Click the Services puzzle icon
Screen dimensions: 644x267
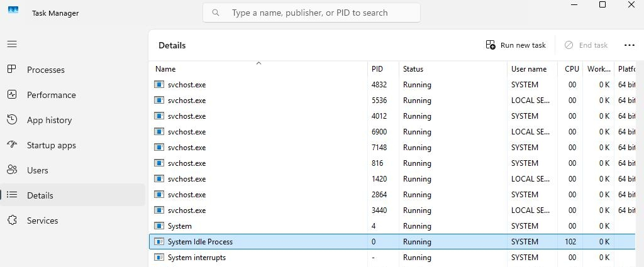coord(12,221)
